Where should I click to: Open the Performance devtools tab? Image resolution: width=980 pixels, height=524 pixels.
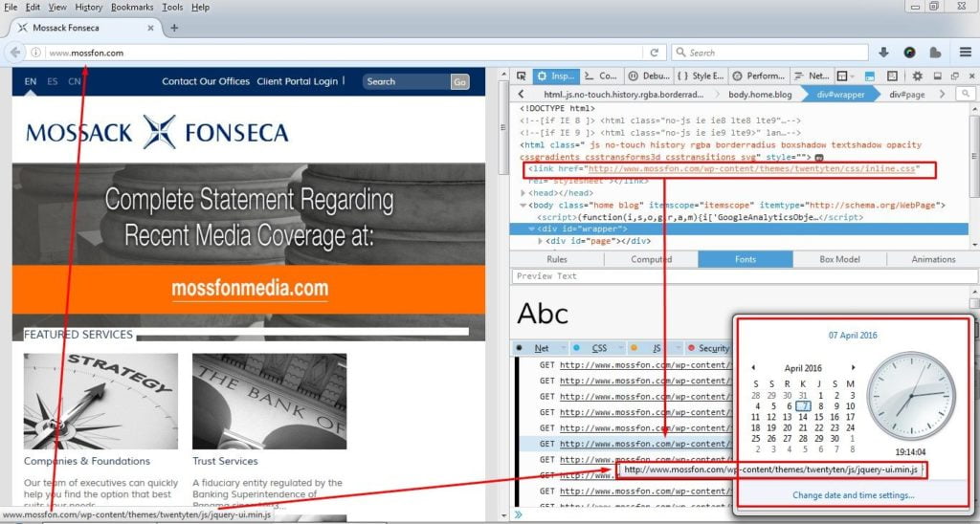click(758, 76)
